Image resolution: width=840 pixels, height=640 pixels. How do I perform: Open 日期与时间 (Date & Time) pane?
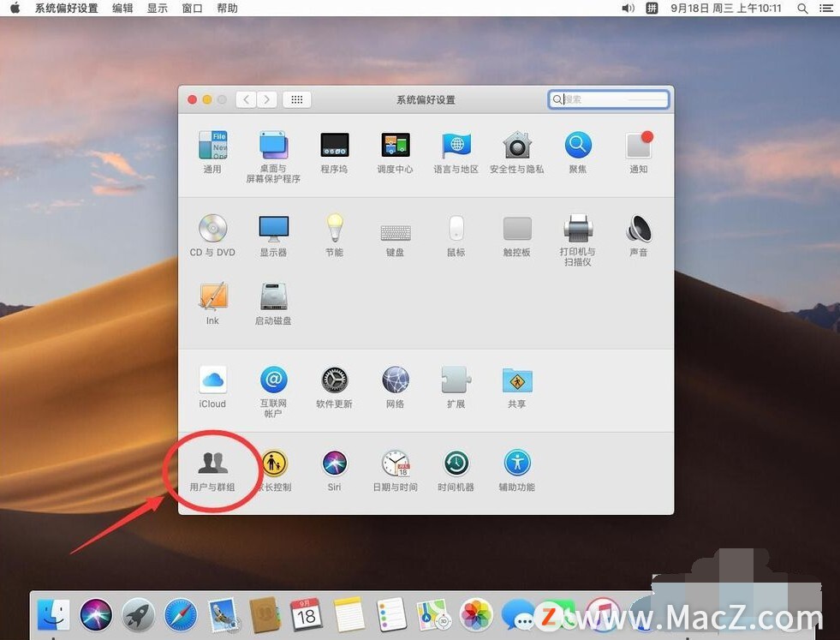point(396,470)
